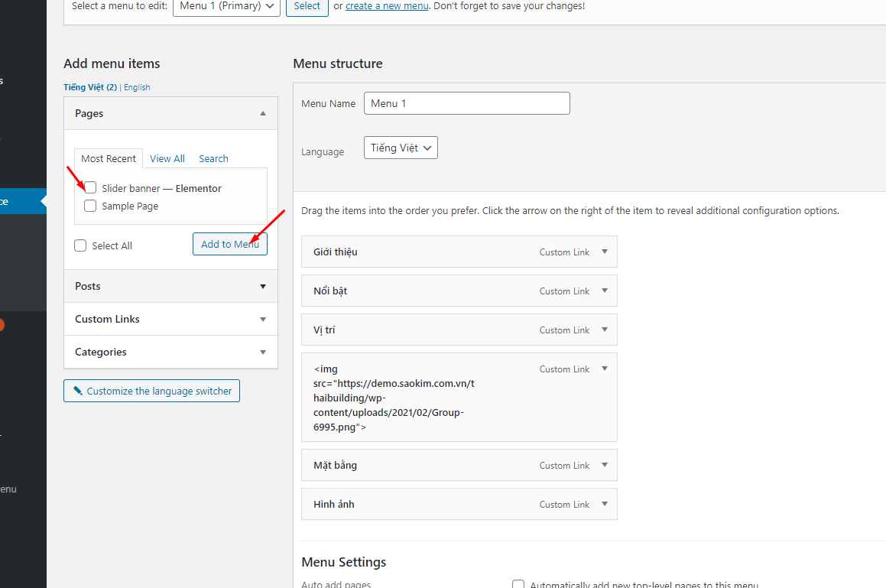Expand the Nổi bật menu item arrow
886x588 pixels.
click(604, 291)
